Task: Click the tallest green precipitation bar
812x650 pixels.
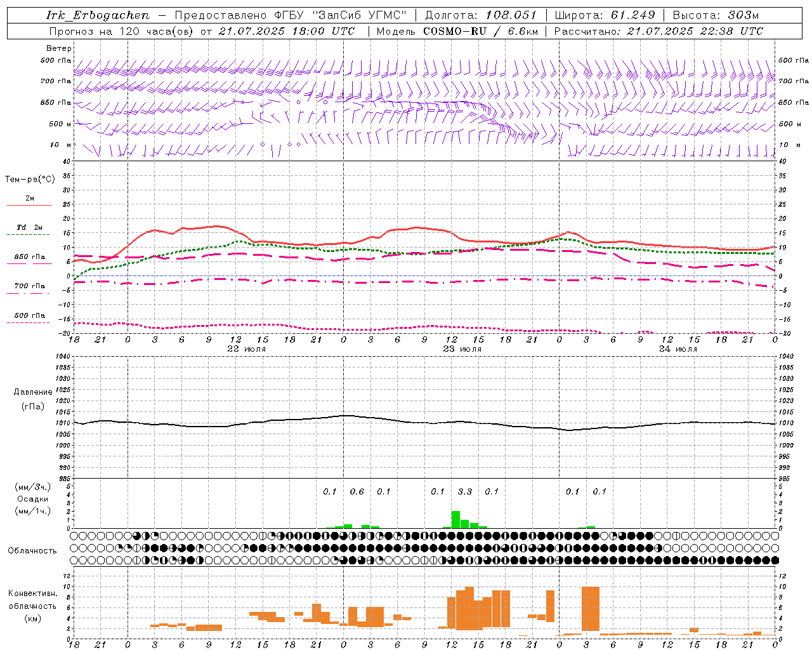Action: click(x=455, y=519)
